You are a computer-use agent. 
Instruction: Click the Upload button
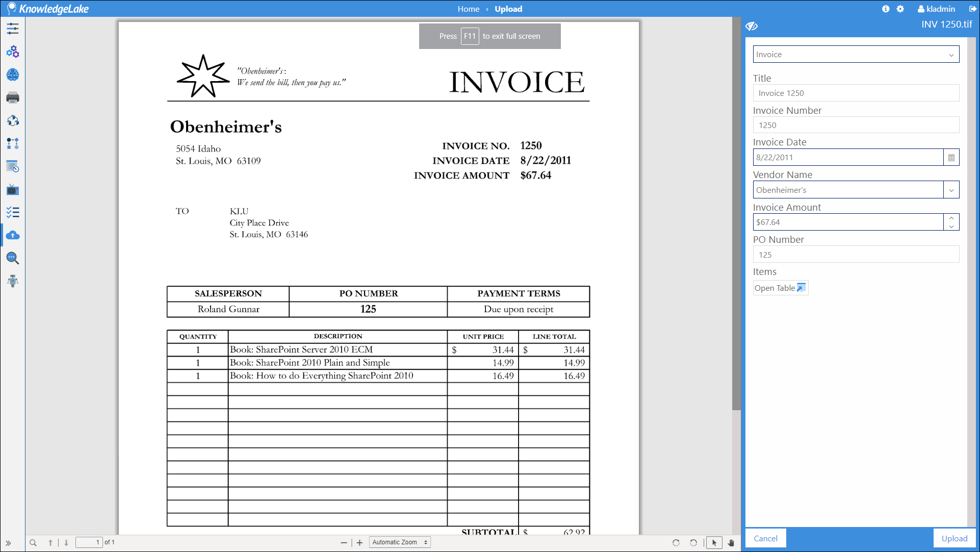point(955,538)
